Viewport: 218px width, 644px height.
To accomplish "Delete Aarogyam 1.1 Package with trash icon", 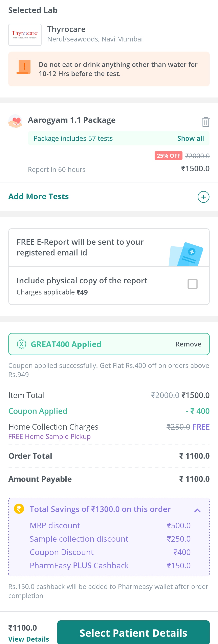I will pos(205,122).
